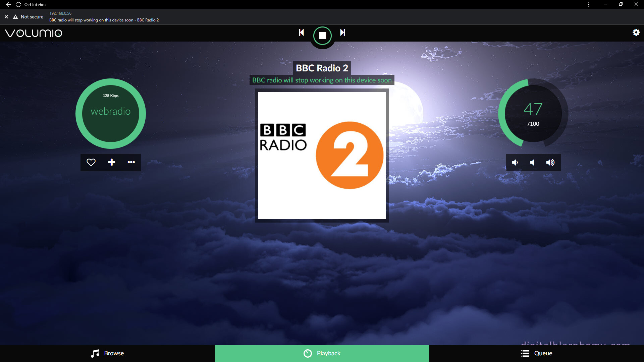644x362 pixels.
Task: Open the Queue tab
Action: click(537, 353)
